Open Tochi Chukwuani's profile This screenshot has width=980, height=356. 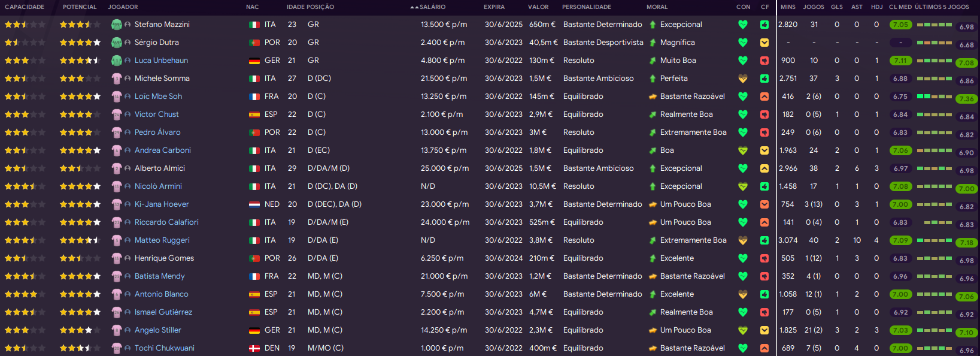pos(164,348)
